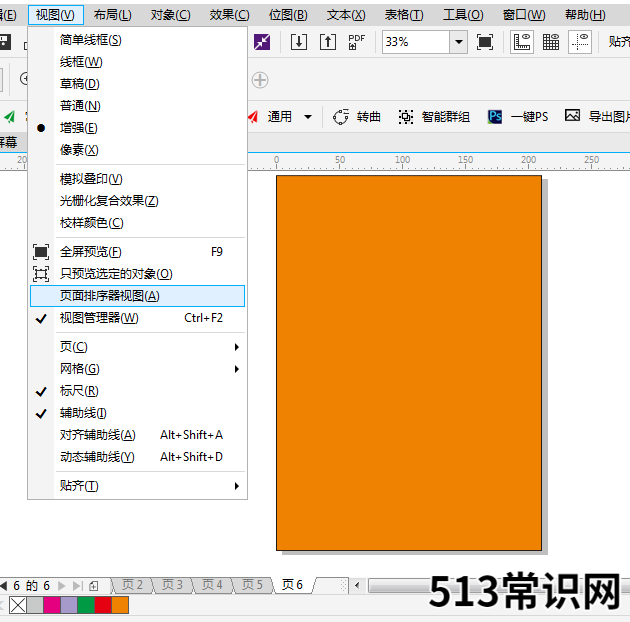This screenshot has height=622, width=630.
Task: Open the 位图(B) menu
Action: (x=288, y=15)
